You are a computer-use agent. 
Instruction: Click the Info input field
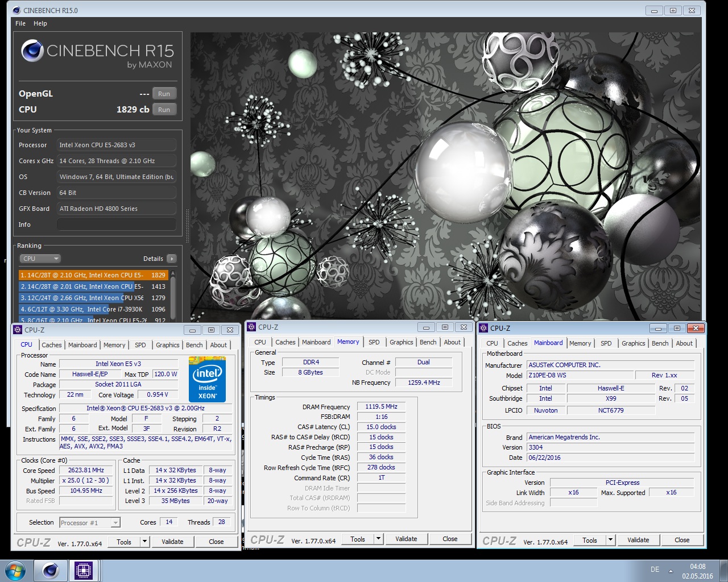(x=117, y=225)
